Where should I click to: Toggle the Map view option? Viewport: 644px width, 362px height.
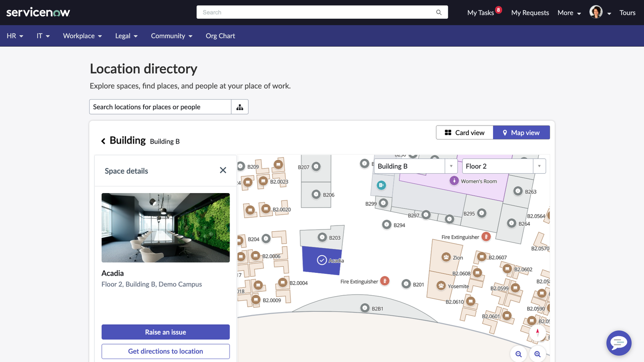pos(522,132)
